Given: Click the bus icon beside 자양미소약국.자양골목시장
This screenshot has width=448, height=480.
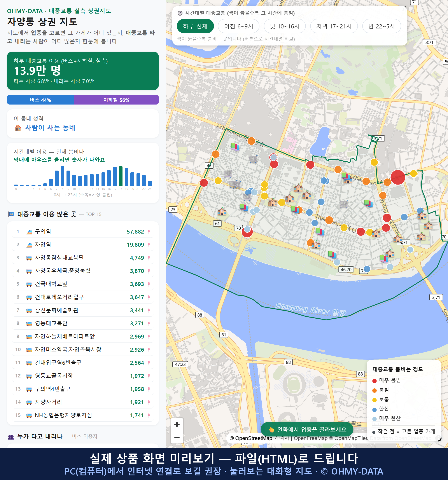Looking at the screenshot, I should tap(29, 350).
